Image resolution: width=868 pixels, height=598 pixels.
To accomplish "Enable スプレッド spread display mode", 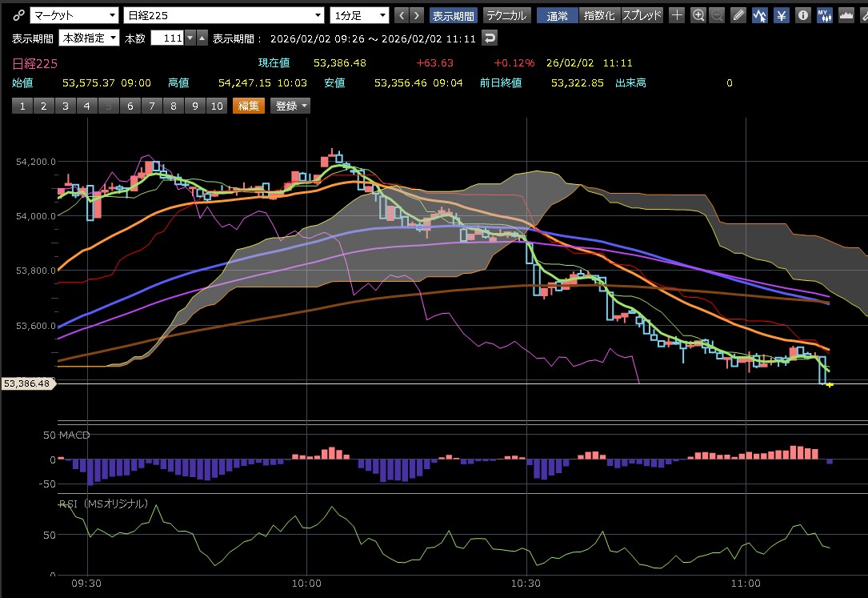I will (642, 15).
